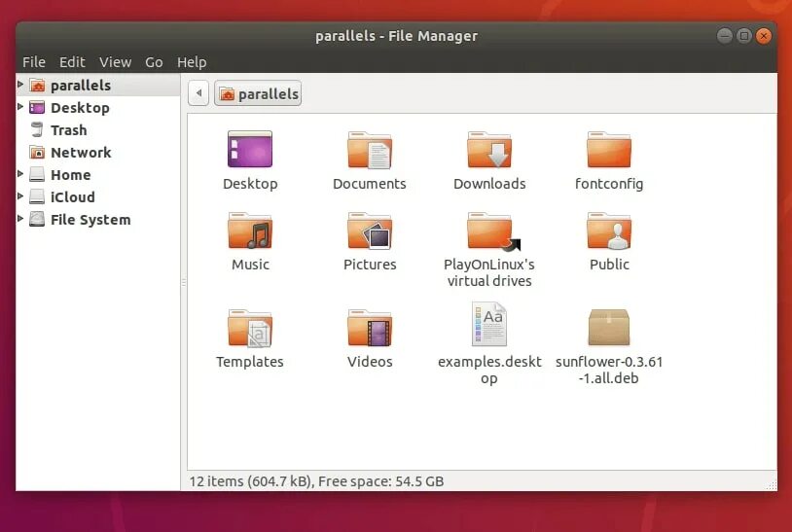Click the 'fontconfig' folder name text
Screen dimensions: 792x532
(x=609, y=184)
